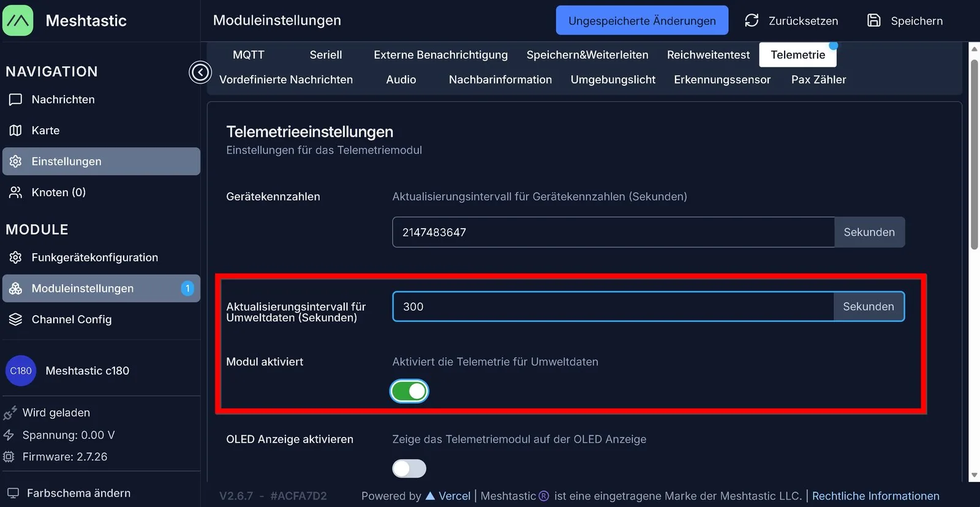Open the Pax Zähler tab
This screenshot has width=980, height=507.
[x=819, y=80]
